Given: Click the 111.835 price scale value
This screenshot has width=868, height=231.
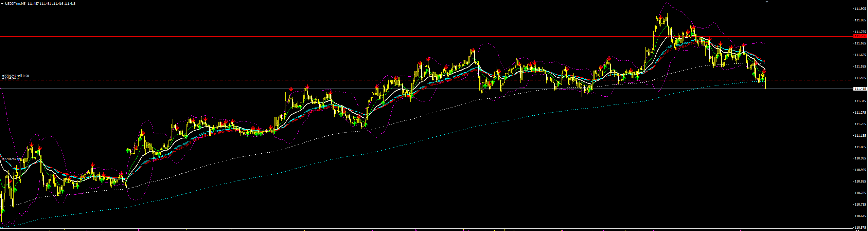Looking at the screenshot, I should (x=860, y=20).
